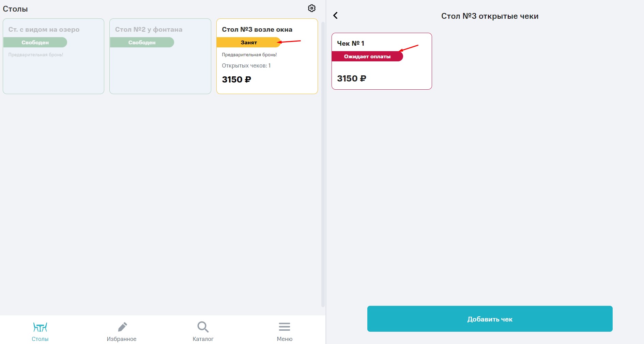The image size is (644, 344).
Task: Click Свободен badge on lake view table
Action: pyautogui.click(x=35, y=42)
